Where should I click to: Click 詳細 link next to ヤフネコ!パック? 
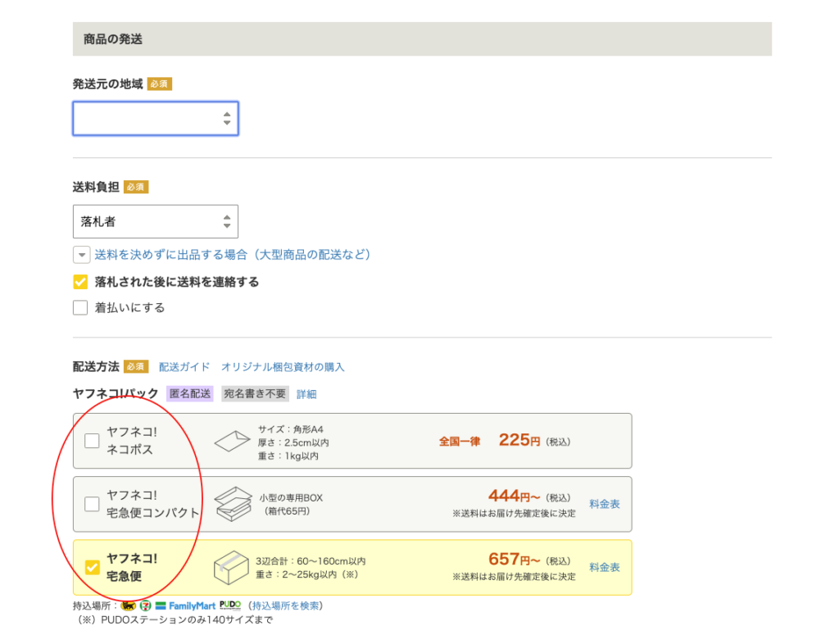point(306,394)
